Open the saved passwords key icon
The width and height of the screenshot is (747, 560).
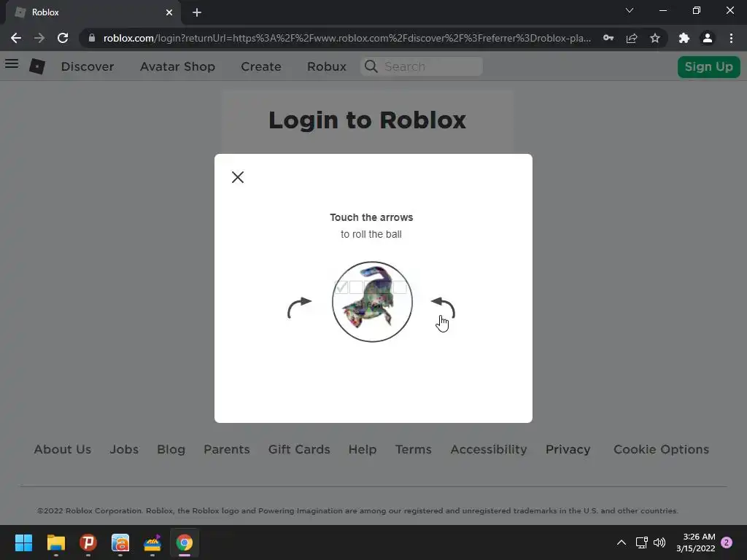pos(608,38)
